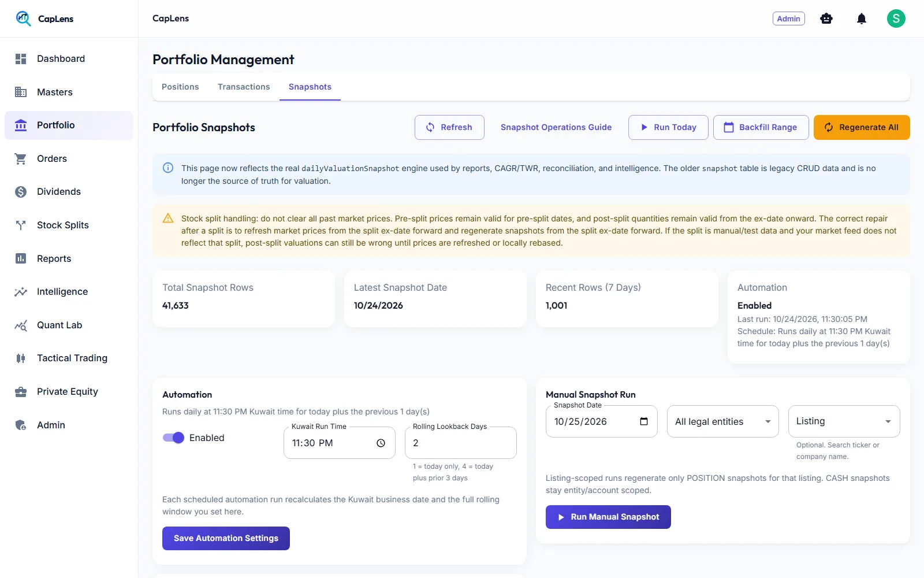
Task: Click the Regenerate All button
Action: (862, 127)
